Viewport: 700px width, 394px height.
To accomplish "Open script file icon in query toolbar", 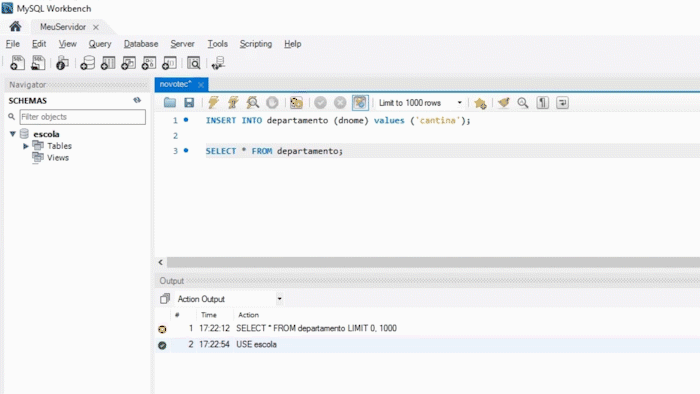I will point(170,103).
